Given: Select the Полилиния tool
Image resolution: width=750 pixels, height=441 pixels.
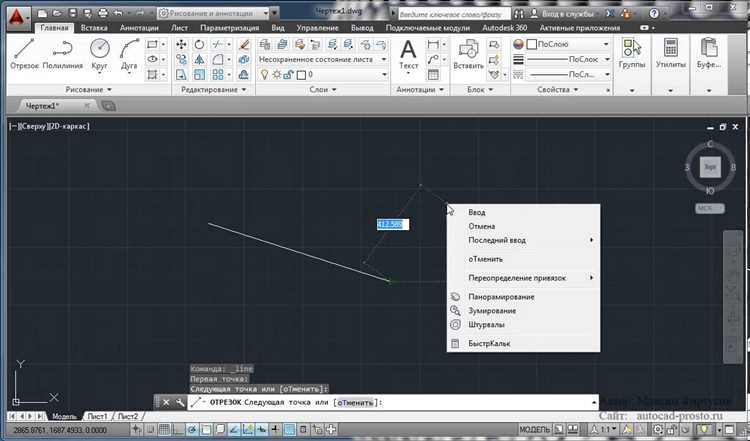Looking at the screenshot, I should (63, 55).
